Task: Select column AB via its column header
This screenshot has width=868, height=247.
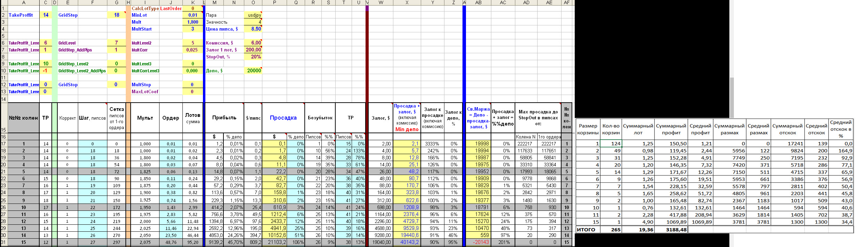Action: point(478,2)
